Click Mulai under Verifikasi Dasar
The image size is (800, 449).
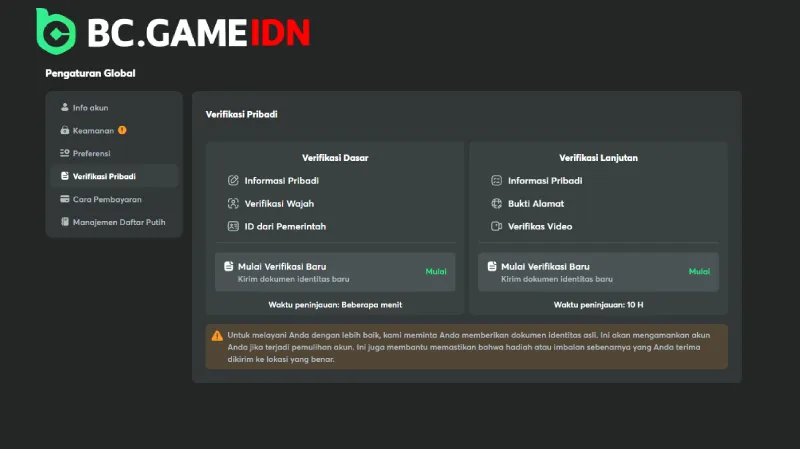pos(436,271)
